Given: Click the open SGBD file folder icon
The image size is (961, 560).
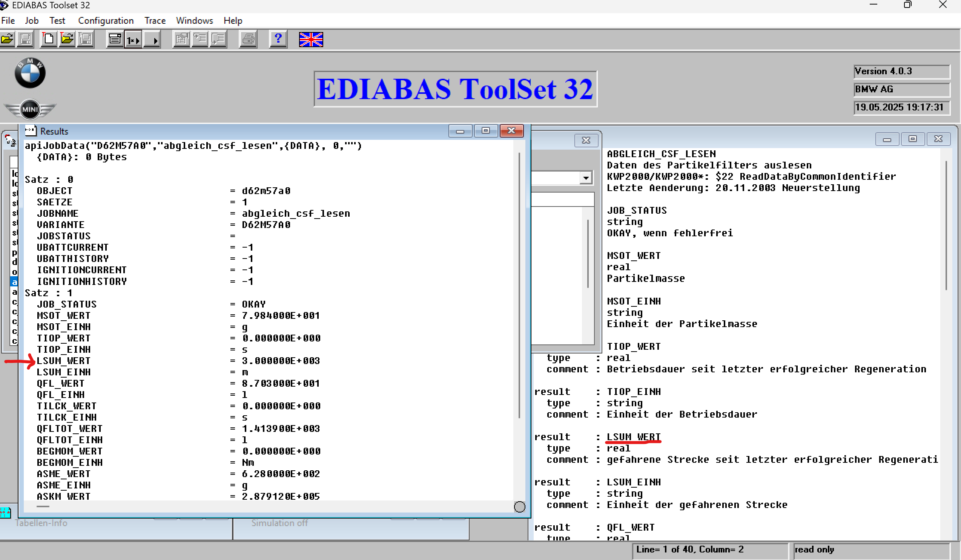Looking at the screenshot, I should click(x=7, y=39).
